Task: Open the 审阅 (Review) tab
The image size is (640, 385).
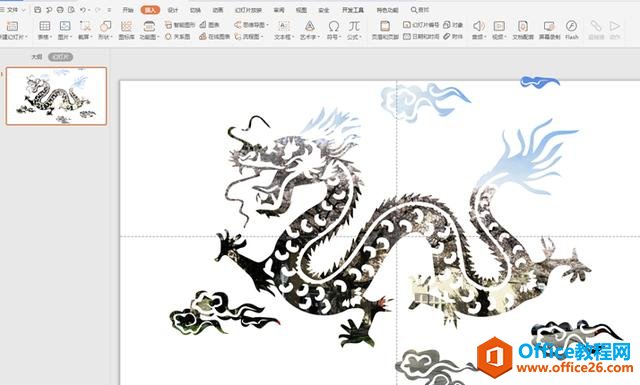Action: (279, 10)
